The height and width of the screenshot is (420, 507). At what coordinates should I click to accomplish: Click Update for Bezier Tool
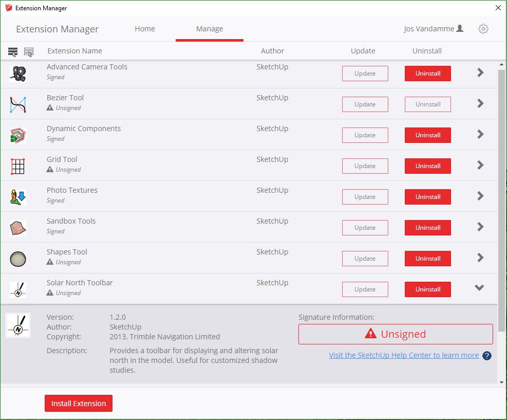click(x=365, y=104)
